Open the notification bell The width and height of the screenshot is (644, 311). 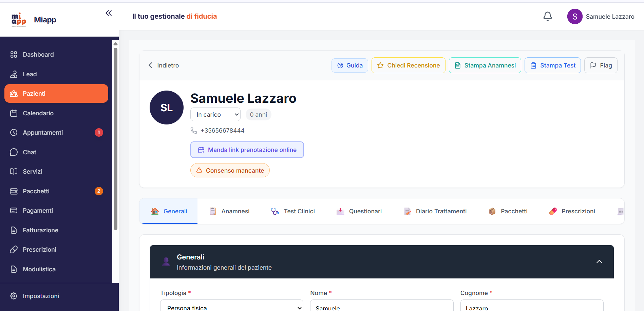547,16
